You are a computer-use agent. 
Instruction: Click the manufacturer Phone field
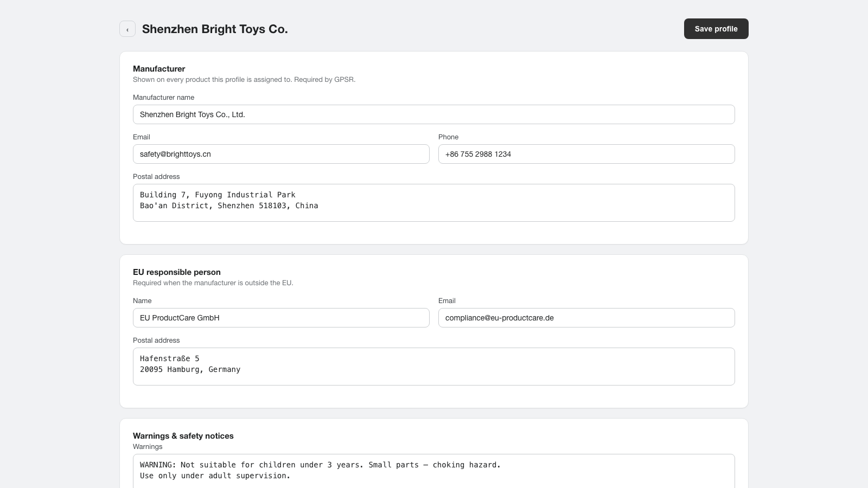(x=586, y=154)
